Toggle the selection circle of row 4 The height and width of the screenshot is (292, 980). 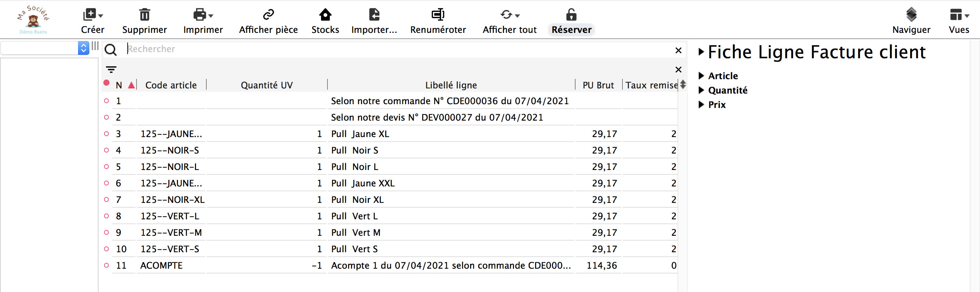click(x=106, y=150)
